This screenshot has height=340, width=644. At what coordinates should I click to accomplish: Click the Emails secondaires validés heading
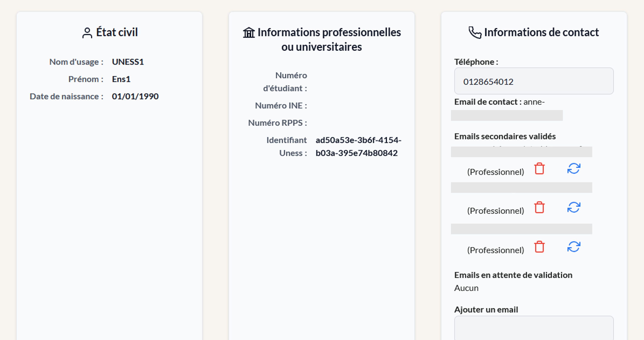coord(505,136)
